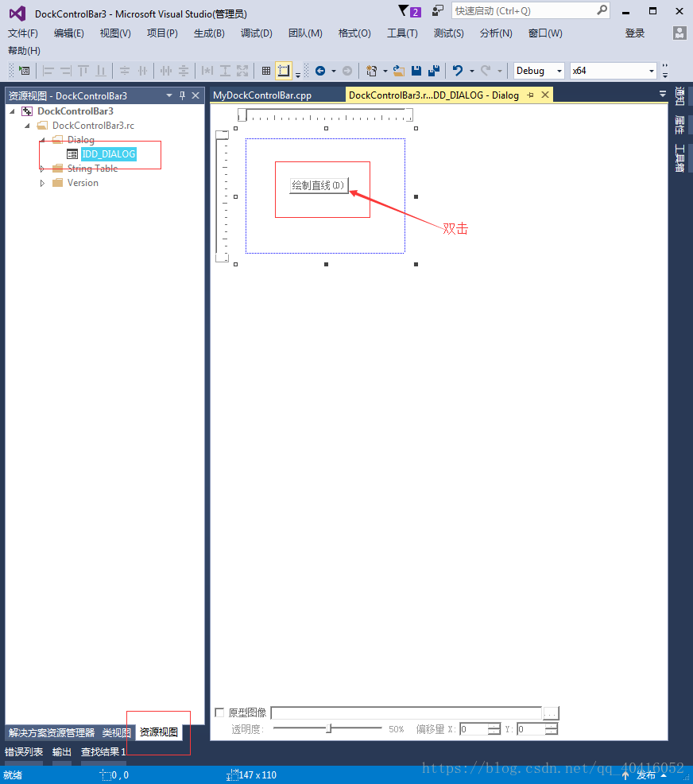The width and height of the screenshot is (693, 784).
Task: Click the pin icon on the Dialog tab
Action: tap(531, 95)
